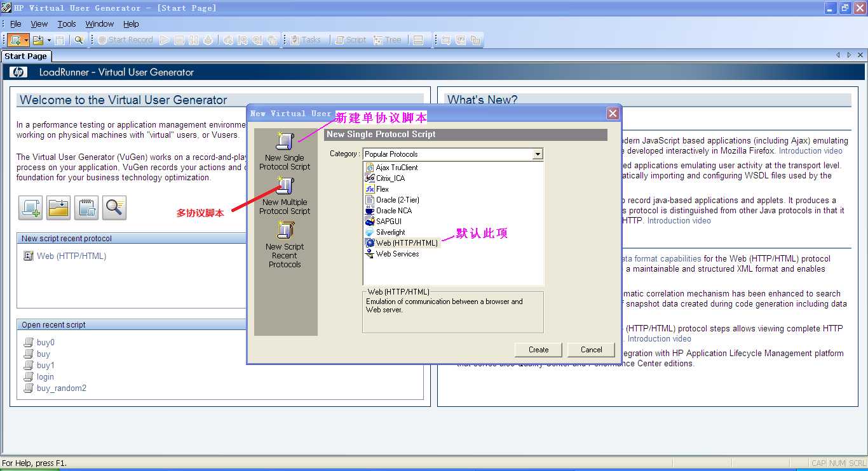This screenshot has height=471, width=868.
Task: Click Introduction video link after HTTP
Action: pos(679,221)
